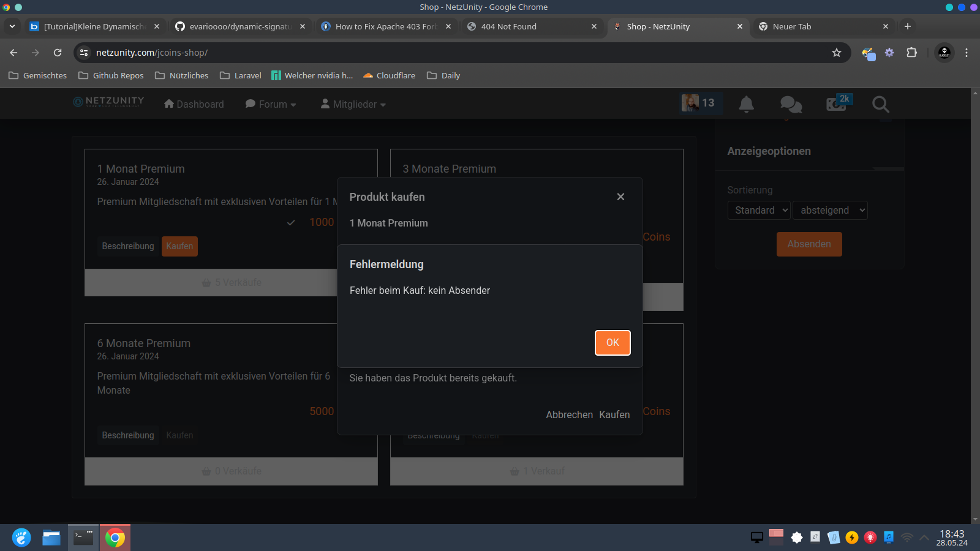
Task: Reload the page with the refresh icon
Action: click(58, 53)
